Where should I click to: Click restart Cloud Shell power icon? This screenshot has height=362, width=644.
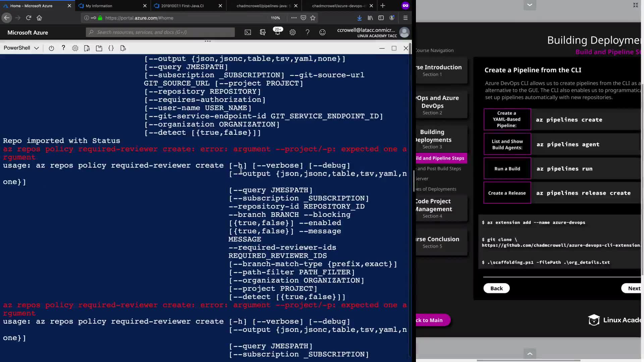[x=51, y=48]
